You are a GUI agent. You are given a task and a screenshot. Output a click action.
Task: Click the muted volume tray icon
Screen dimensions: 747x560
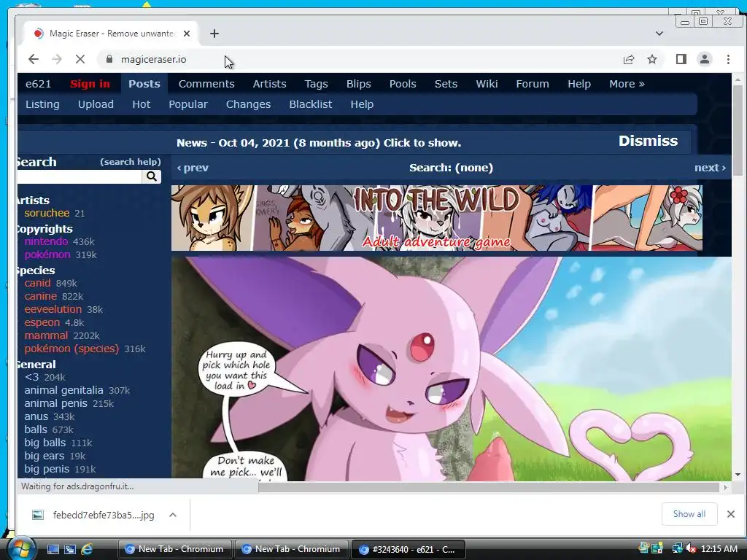pos(690,549)
